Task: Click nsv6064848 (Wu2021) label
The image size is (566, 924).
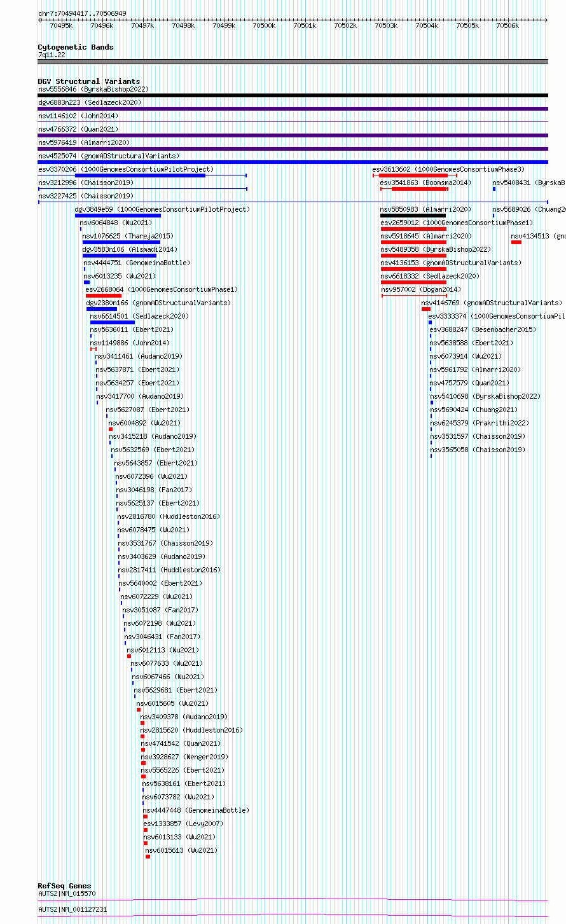Action: (116, 223)
